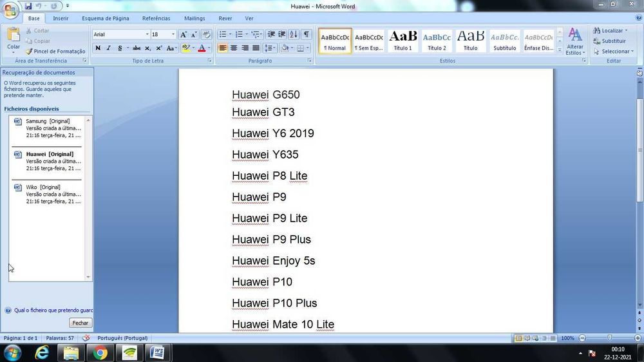Open the font size 18 dropdown

coord(173,35)
